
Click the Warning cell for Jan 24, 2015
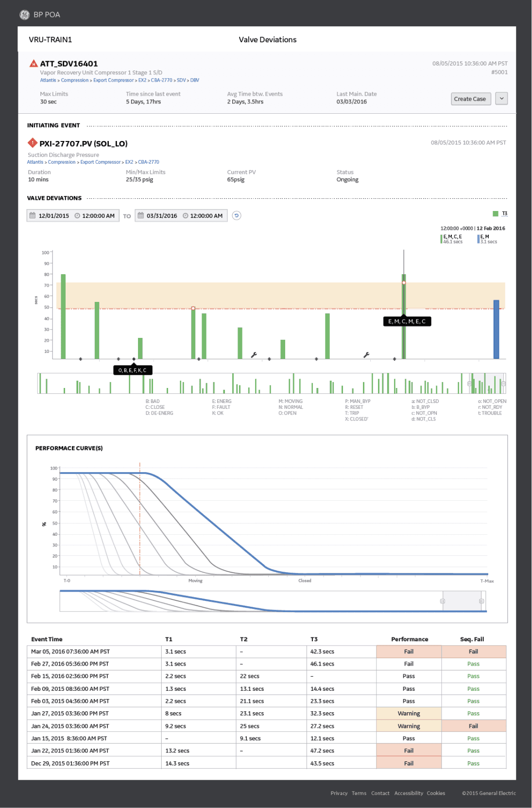pos(409,726)
